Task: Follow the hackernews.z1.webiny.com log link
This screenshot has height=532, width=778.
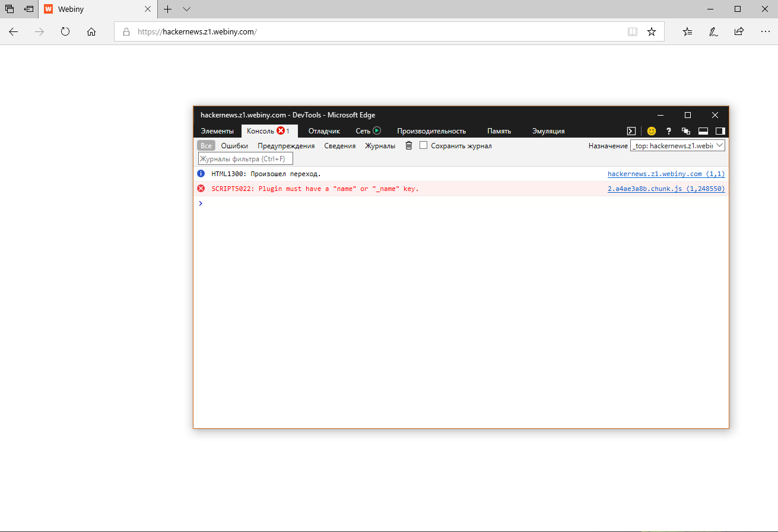Action: click(x=666, y=173)
